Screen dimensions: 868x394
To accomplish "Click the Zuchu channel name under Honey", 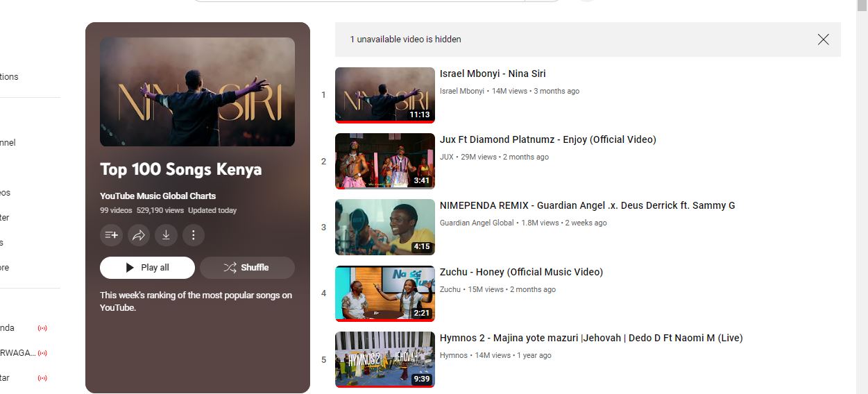I will click(x=450, y=289).
